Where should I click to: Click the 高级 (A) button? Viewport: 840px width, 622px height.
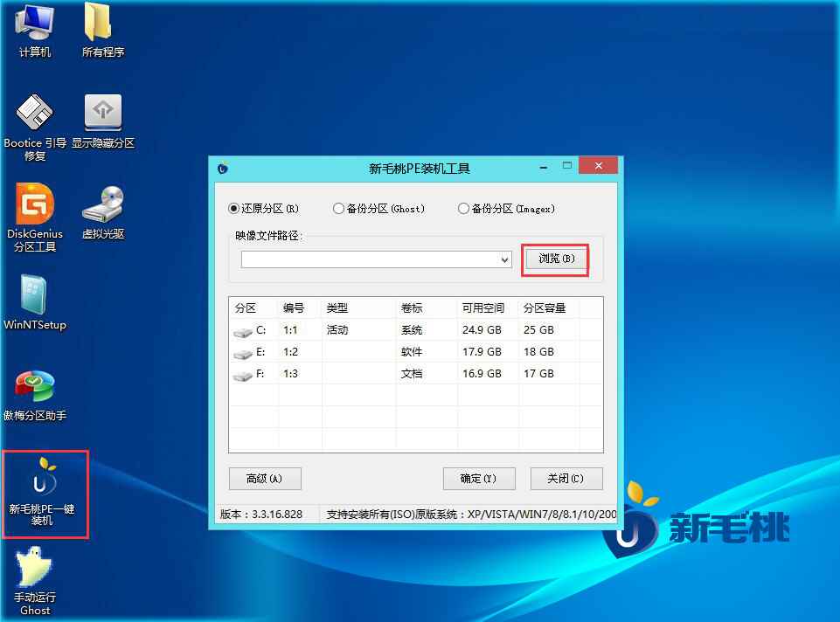pyautogui.click(x=265, y=479)
